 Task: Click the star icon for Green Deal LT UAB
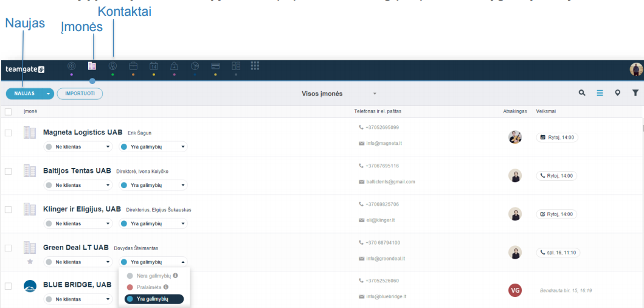(30, 262)
